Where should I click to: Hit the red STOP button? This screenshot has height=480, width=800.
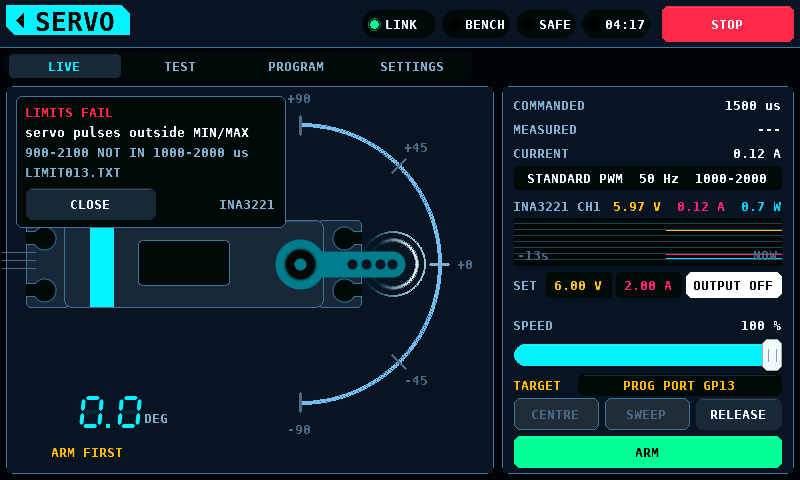coord(727,24)
